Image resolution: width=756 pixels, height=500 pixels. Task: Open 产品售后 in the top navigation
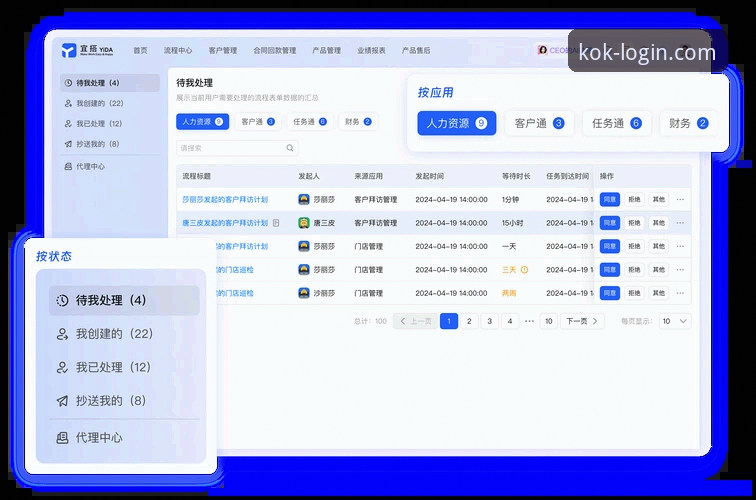coord(416,50)
